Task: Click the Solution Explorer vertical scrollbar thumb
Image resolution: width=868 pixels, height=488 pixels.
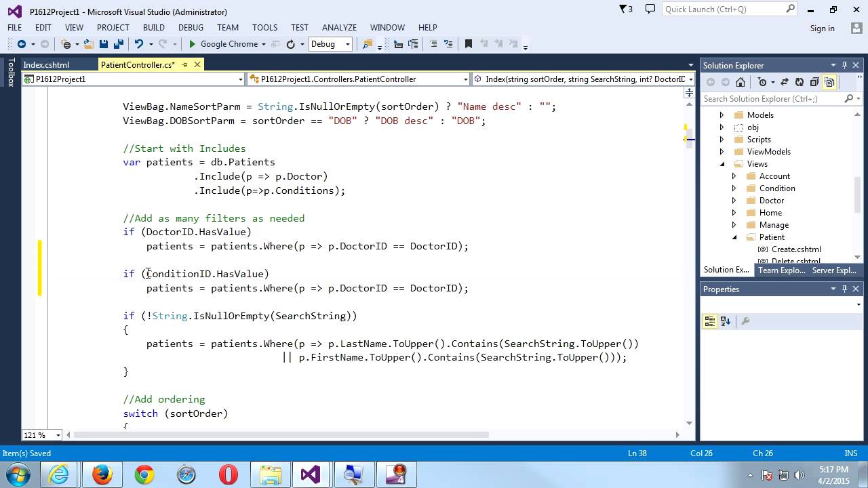Action: point(859,196)
